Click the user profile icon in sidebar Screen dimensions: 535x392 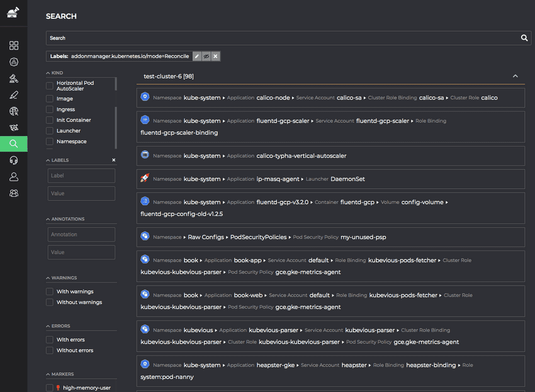click(x=13, y=177)
